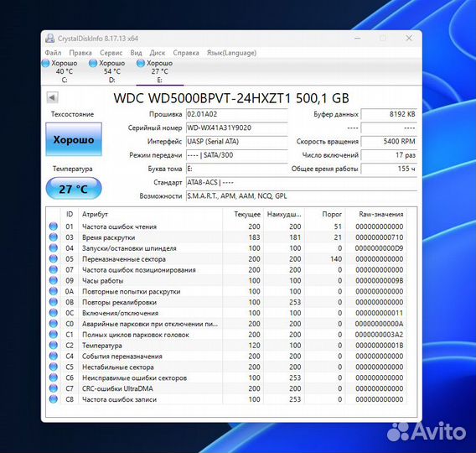Screen dimensions: 476x453
Task: Click the 27 °C temperature button
Action: pyautogui.click(x=74, y=189)
